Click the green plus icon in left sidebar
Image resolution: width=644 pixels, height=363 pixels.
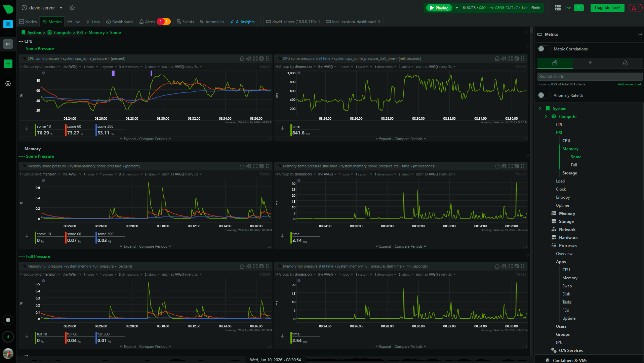[8, 64]
